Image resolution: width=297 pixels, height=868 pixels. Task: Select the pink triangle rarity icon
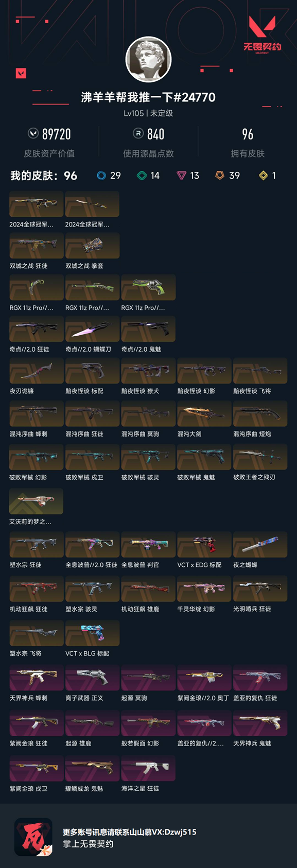(x=181, y=176)
